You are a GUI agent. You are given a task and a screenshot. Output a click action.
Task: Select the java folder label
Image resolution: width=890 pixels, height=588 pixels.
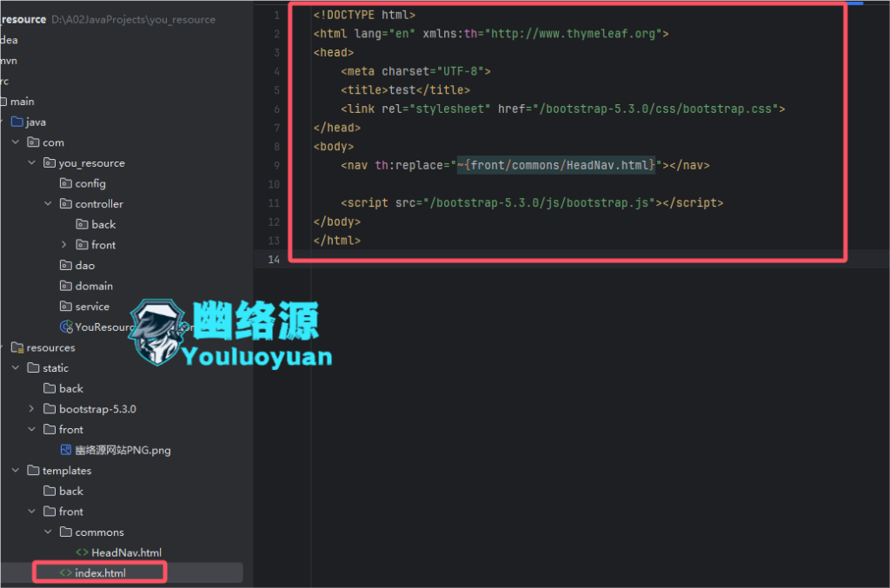pos(36,122)
